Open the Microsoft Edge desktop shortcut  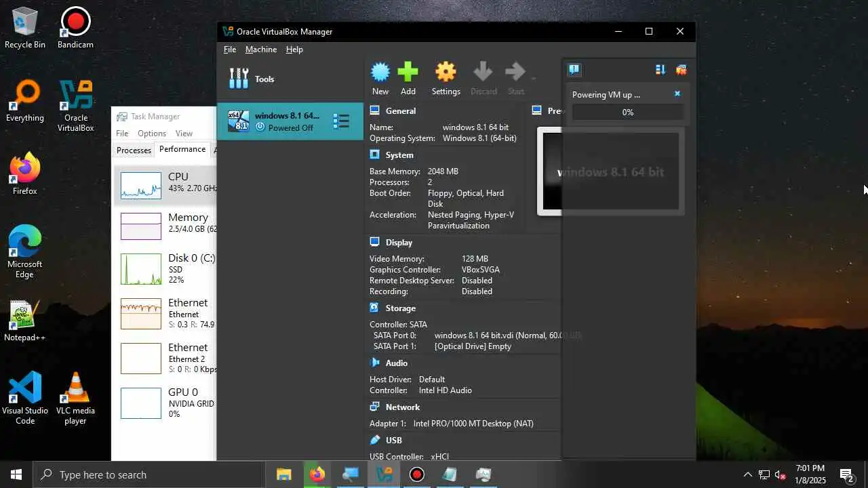pyautogui.click(x=25, y=252)
